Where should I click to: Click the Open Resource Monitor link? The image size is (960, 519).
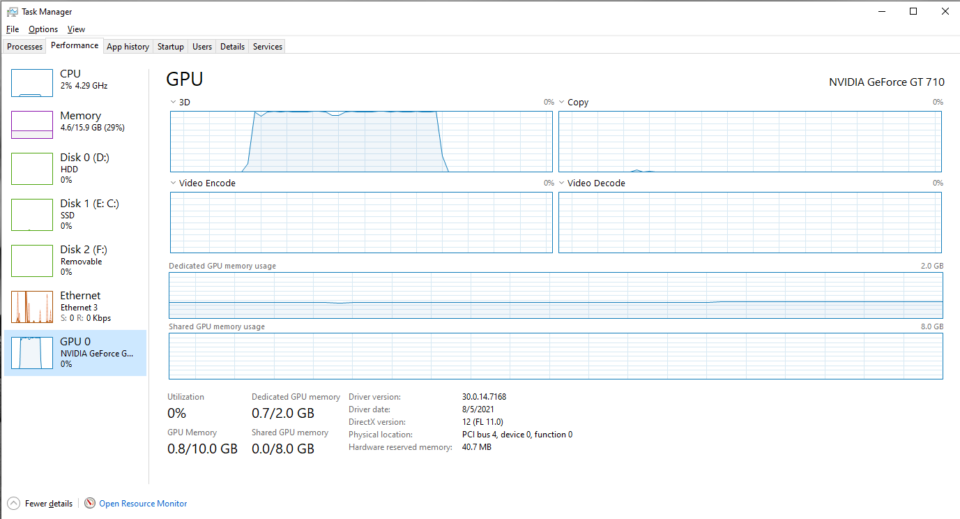[142, 503]
